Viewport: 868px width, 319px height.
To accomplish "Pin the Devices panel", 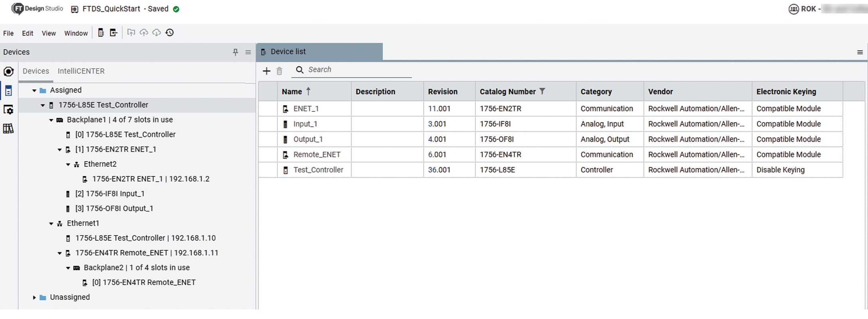I will 235,52.
